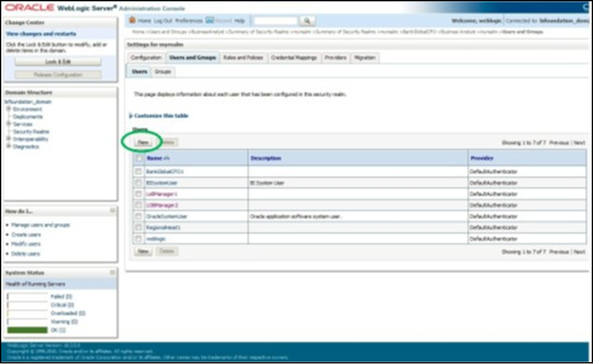Open the bifoundation_domain tree root
The width and height of the screenshot is (593, 364).
tap(28, 102)
